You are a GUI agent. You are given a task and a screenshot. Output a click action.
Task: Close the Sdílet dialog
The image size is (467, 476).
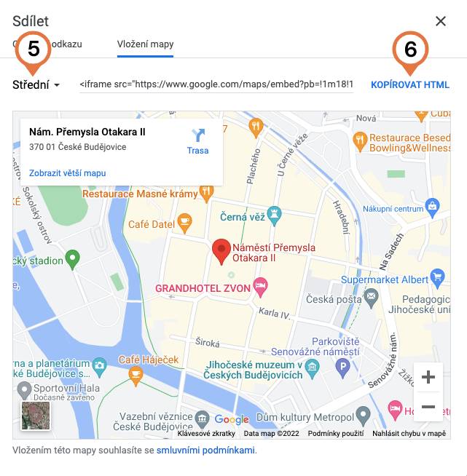[x=441, y=21]
